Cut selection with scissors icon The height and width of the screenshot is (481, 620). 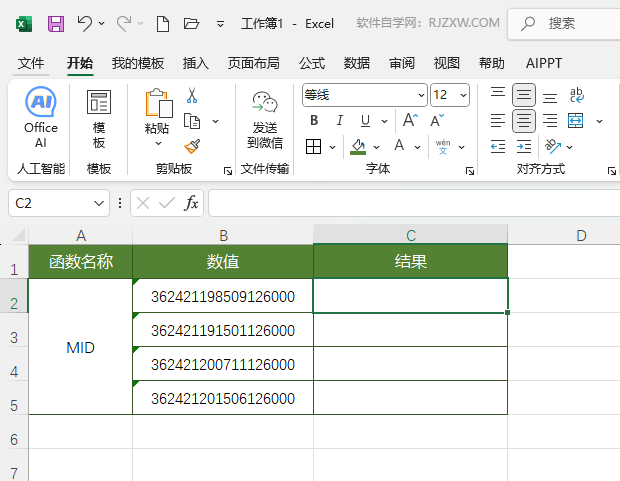point(192,95)
